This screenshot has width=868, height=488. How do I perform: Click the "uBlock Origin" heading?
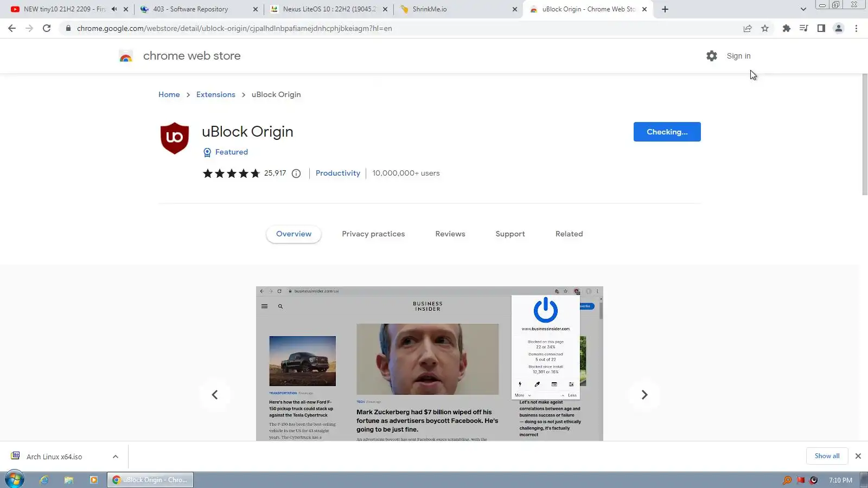pos(247,132)
